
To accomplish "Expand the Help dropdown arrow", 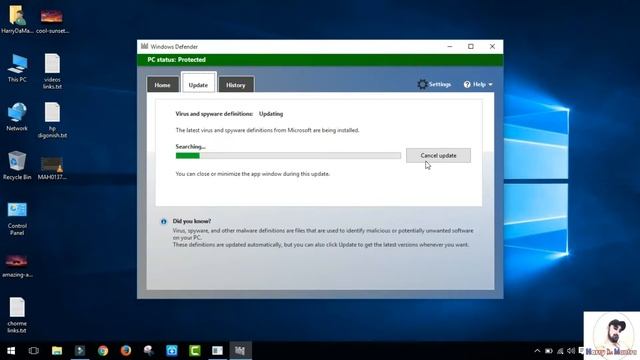I will tap(490, 84).
